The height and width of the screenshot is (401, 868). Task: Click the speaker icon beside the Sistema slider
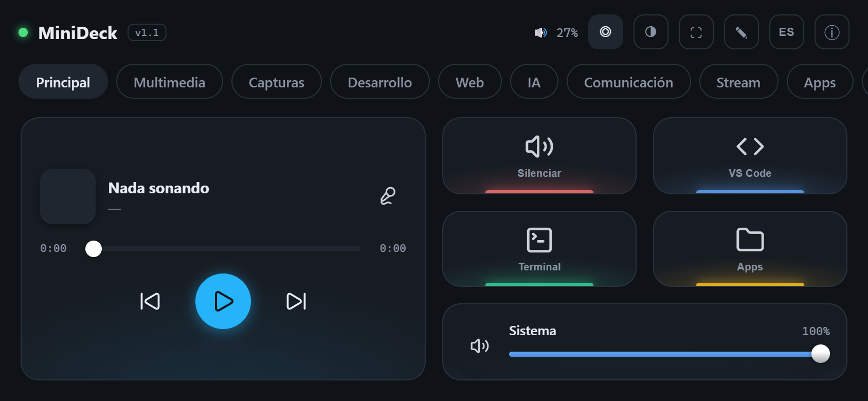tap(480, 346)
